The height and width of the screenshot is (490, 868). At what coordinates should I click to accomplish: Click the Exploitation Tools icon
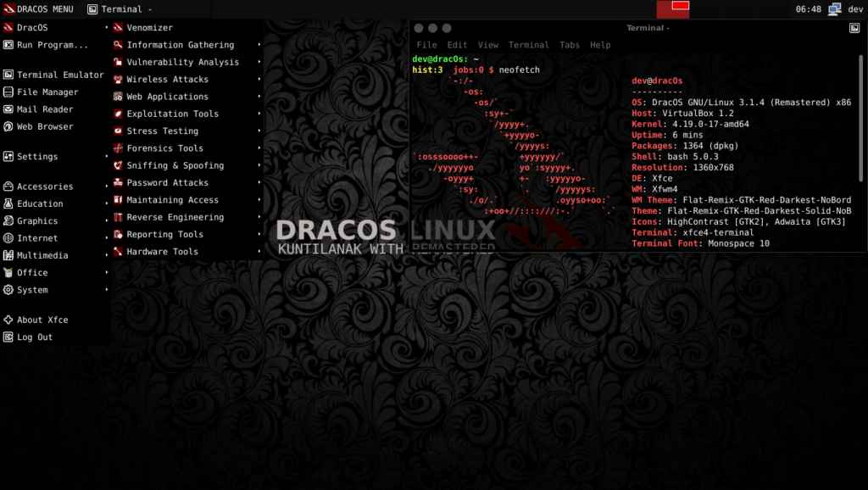tap(118, 114)
